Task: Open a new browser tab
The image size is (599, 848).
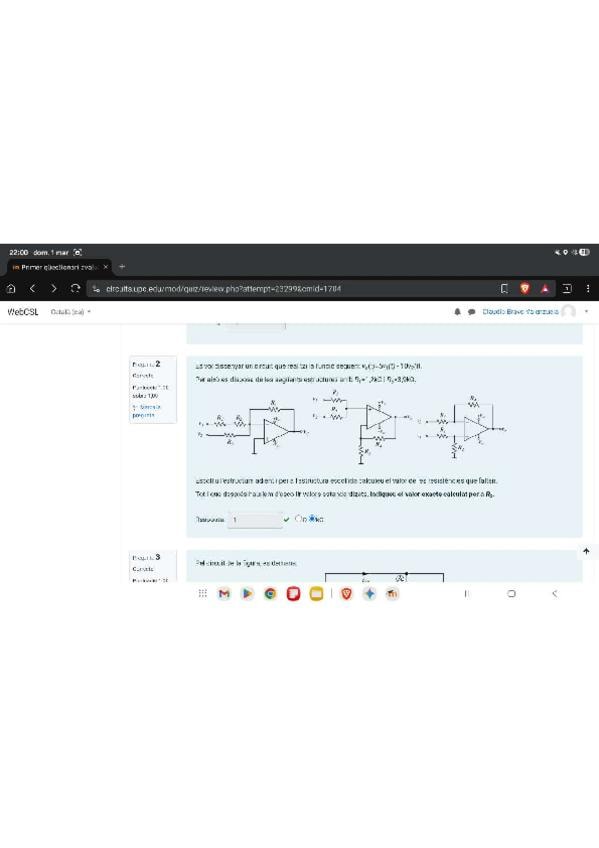Action: pos(122,267)
